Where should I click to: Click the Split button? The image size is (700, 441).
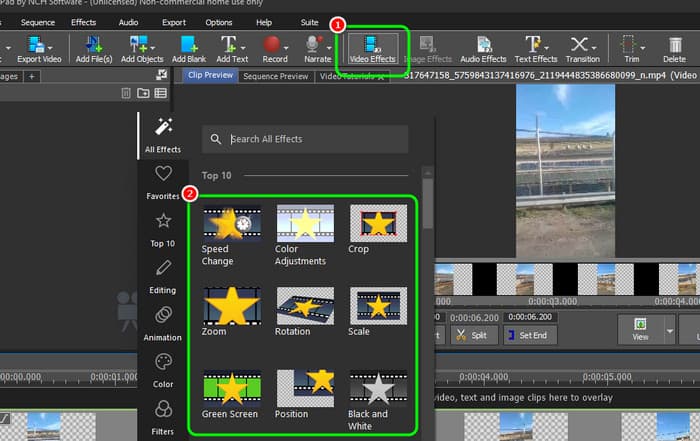474,336
